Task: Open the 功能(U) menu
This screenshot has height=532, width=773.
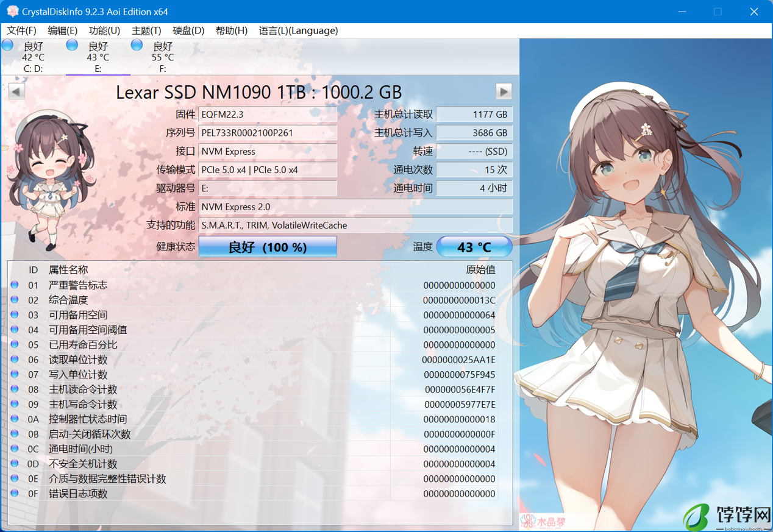Action: coord(104,30)
